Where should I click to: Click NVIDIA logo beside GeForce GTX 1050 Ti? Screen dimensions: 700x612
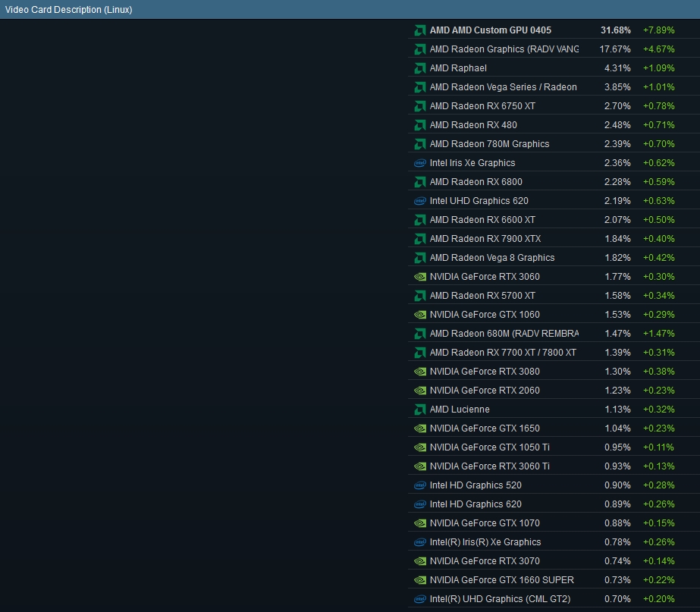click(419, 447)
